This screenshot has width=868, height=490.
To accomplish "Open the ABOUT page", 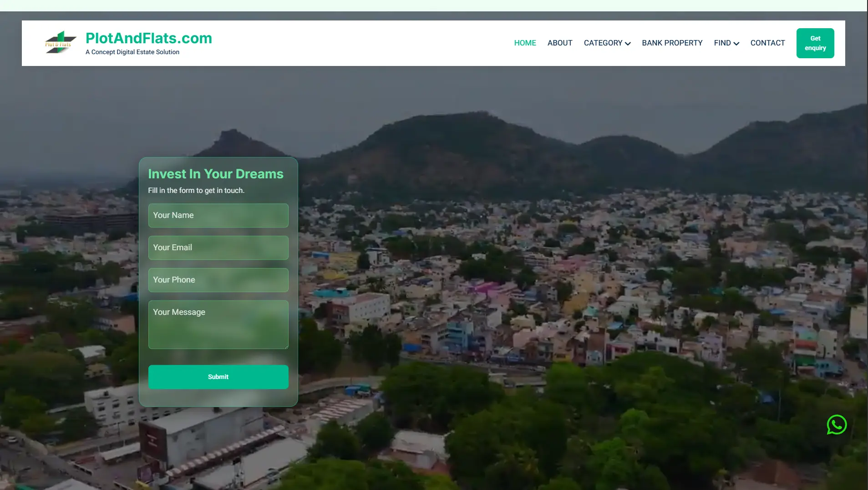I will coord(560,43).
